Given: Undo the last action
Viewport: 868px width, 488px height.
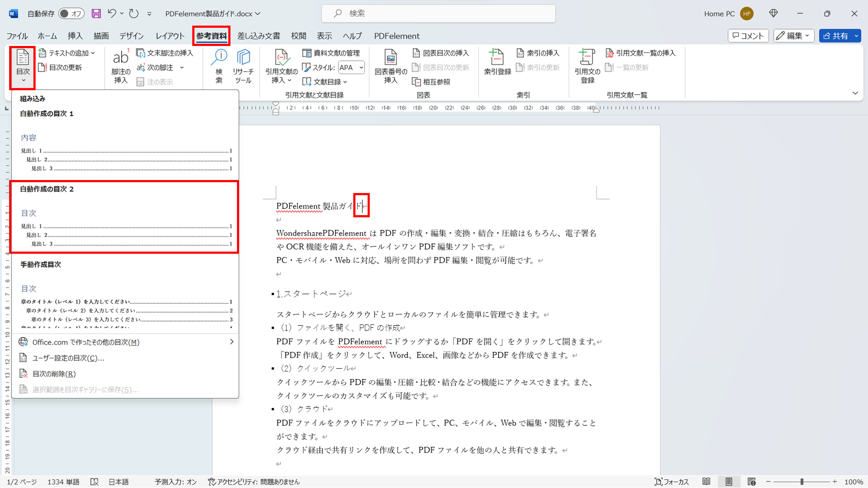Looking at the screenshot, I should [112, 13].
